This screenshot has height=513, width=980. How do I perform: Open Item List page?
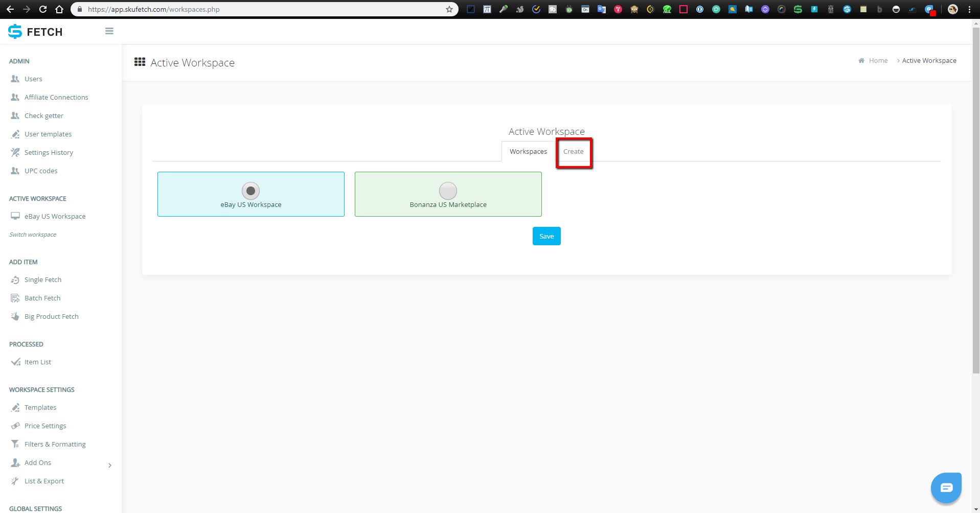[x=38, y=362]
